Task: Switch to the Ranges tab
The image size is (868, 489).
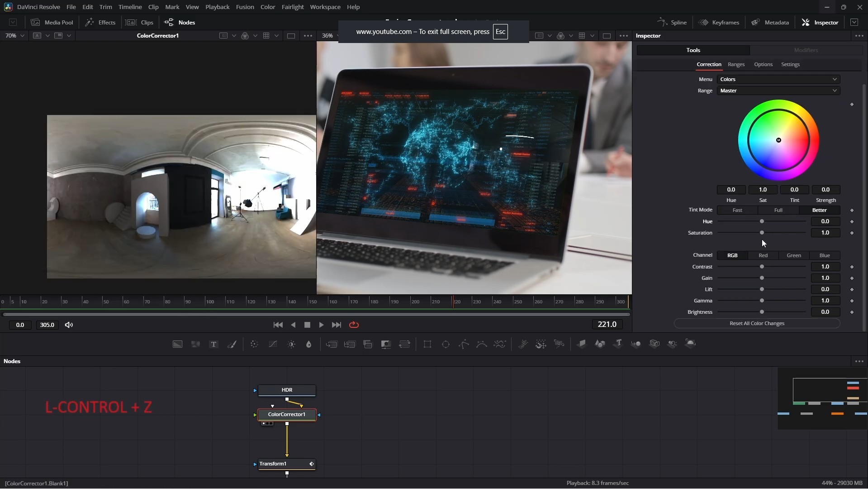Action: point(736,64)
